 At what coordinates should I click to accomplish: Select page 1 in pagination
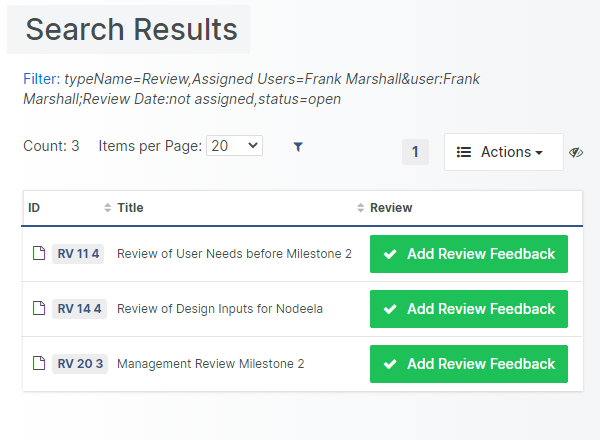point(415,152)
